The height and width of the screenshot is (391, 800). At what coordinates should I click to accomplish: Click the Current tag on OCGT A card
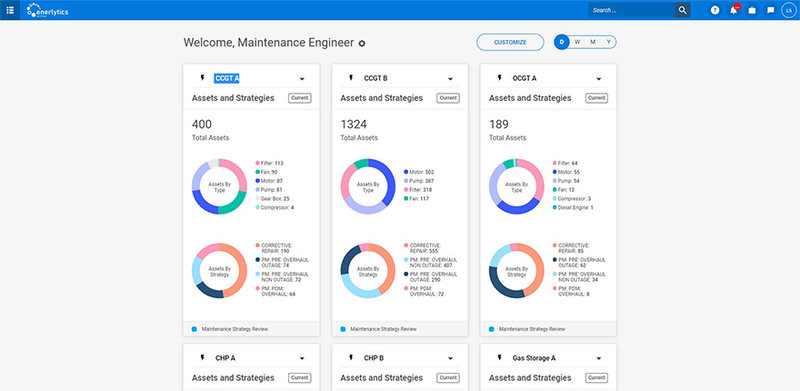(596, 98)
